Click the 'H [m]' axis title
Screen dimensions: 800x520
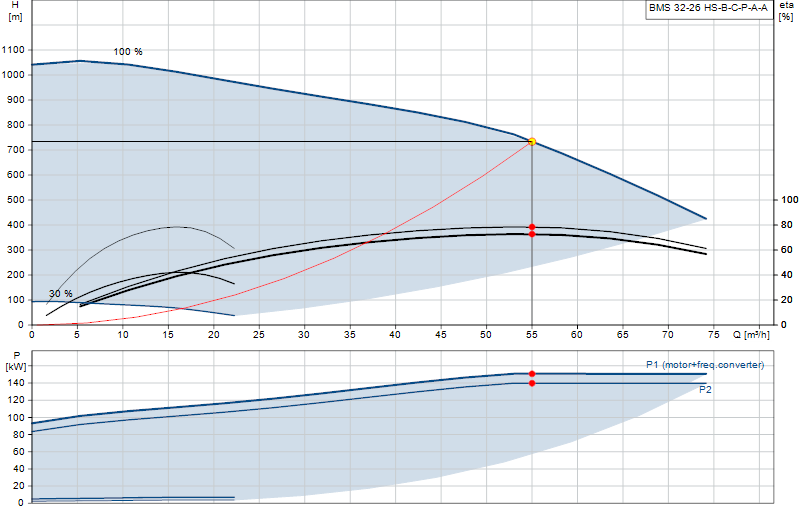coord(15,11)
